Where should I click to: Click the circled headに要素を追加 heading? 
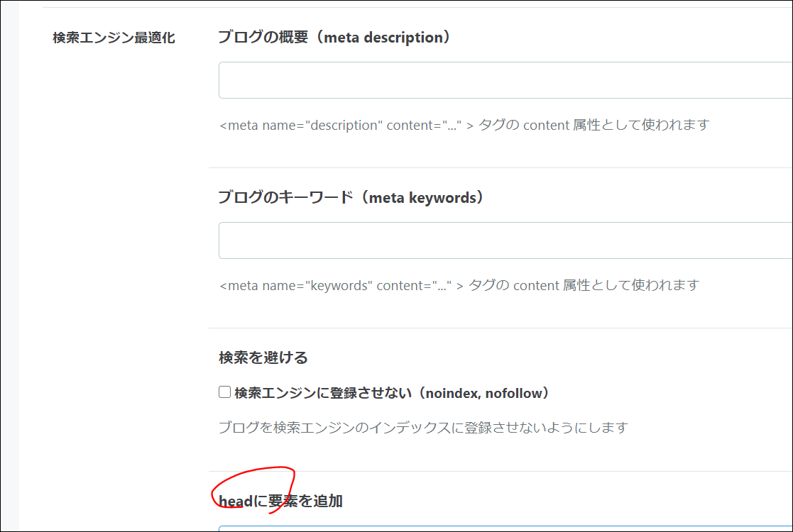[280, 501]
